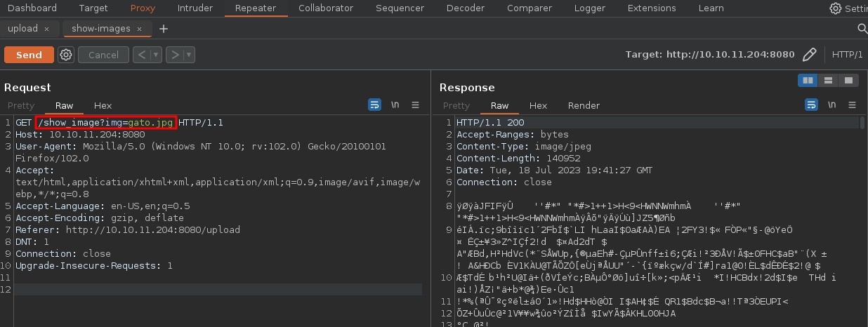This screenshot has height=327, width=868.
Task: Switch request view to Pretty
Action: pos(21,105)
